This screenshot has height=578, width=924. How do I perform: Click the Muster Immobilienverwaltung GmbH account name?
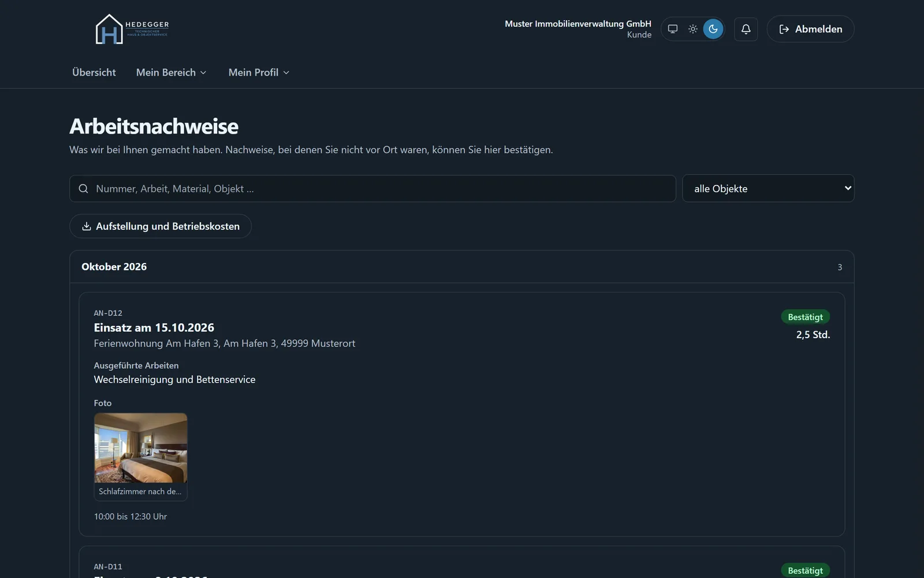click(x=578, y=24)
